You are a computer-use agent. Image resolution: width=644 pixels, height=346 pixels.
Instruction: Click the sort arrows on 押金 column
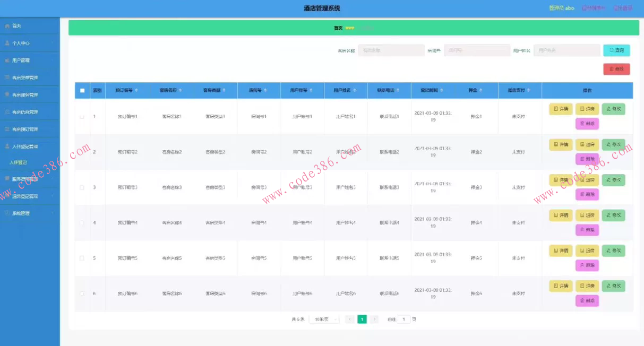click(481, 91)
